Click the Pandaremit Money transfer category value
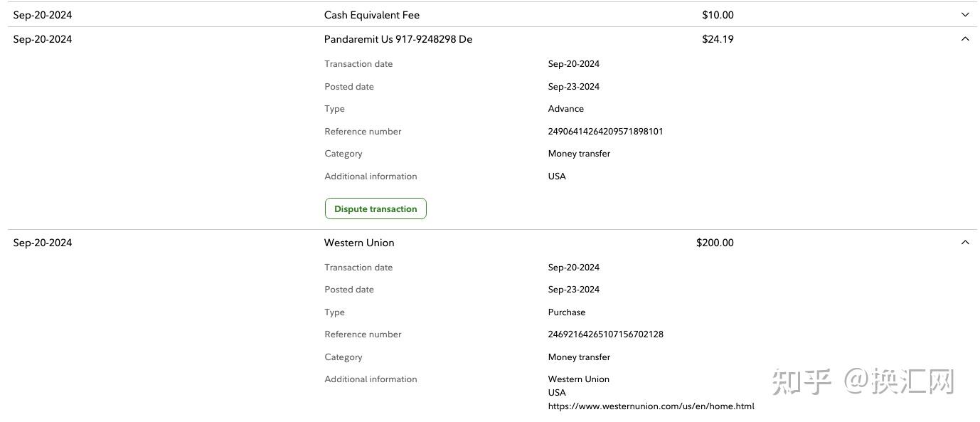This screenshot has width=980, height=422. tap(579, 154)
